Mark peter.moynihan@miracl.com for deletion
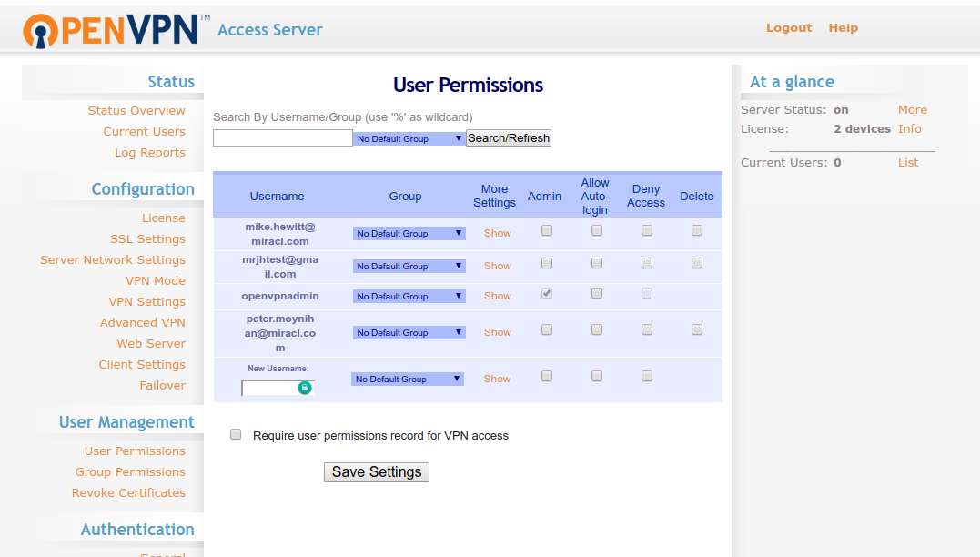Screen dimensions: 980x557 tap(697, 329)
